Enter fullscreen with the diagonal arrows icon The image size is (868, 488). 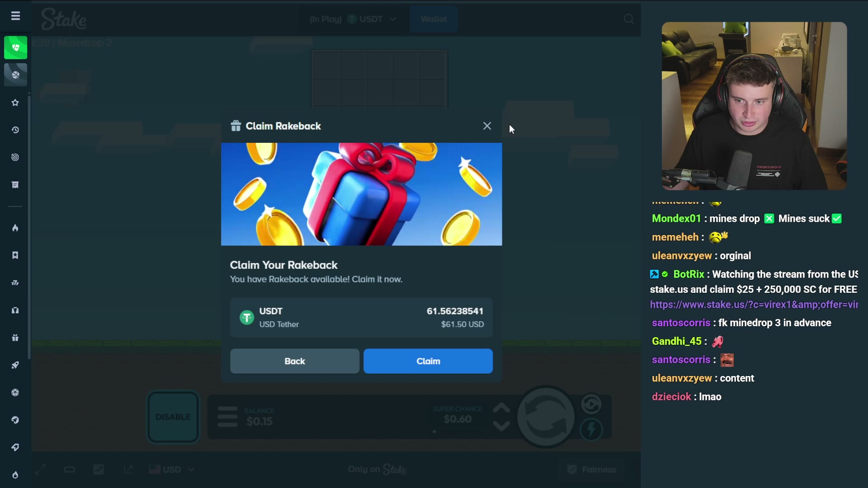41,469
